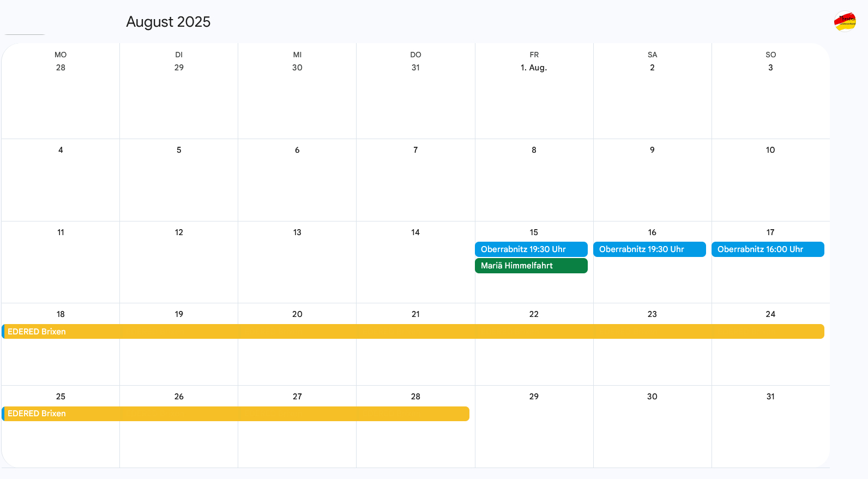868x479 pixels.
Task: Select the date 8
Action: [x=534, y=150]
